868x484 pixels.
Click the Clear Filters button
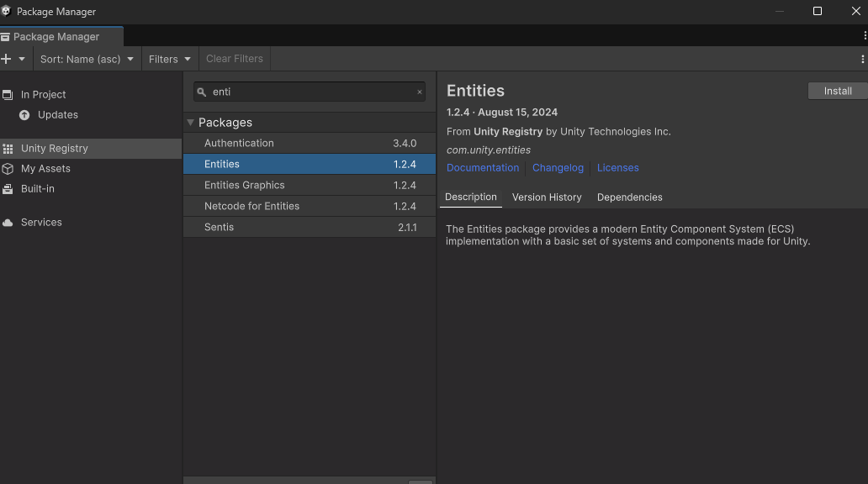(x=235, y=59)
